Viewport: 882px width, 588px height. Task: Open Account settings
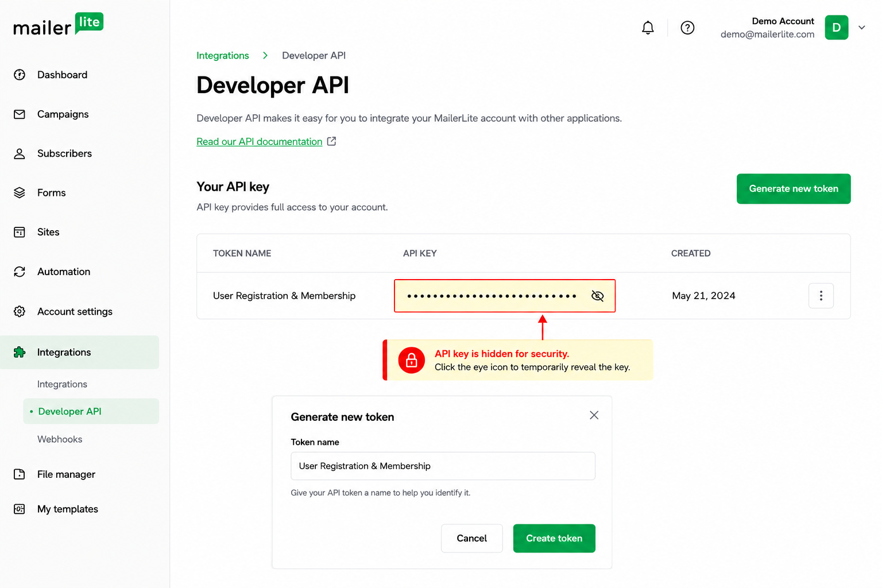(75, 311)
